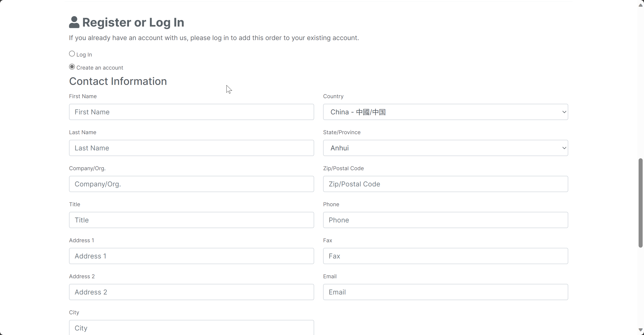Click the Company/Org. field label

(x=87, y=168)
